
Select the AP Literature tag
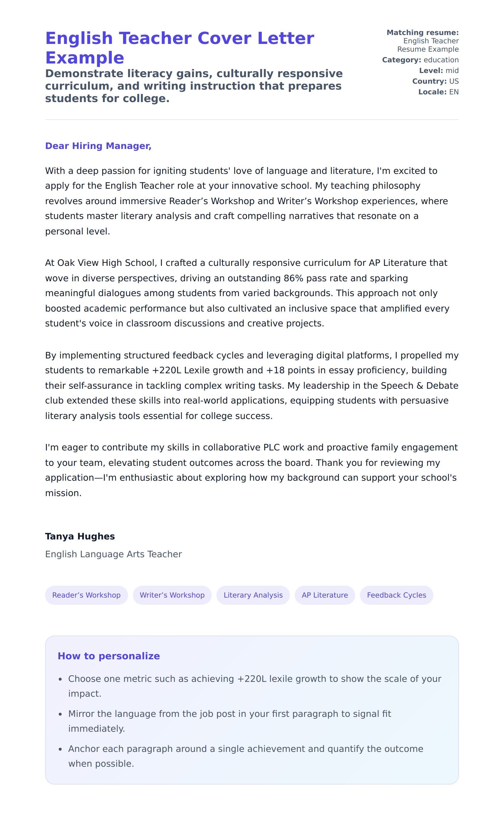(325, 595)
